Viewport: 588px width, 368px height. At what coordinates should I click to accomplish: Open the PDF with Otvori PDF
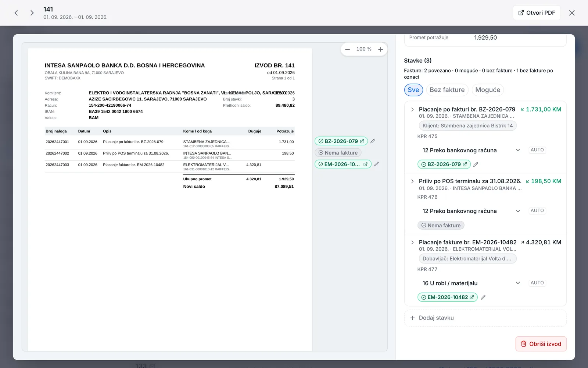click(537, 13)
